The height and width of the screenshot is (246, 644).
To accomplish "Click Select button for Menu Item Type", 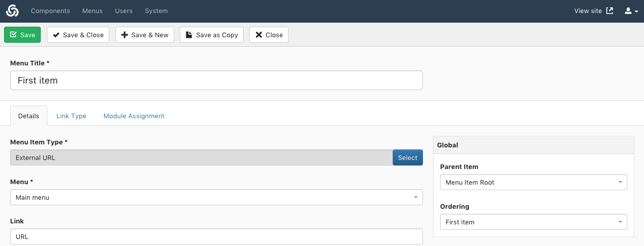I will tap(408, 157).
